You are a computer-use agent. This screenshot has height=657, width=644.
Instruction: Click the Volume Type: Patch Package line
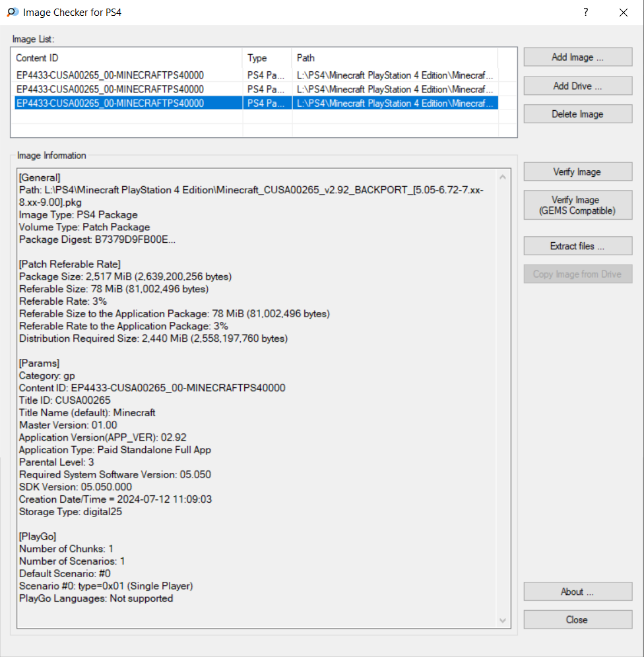tap(84, 227)
